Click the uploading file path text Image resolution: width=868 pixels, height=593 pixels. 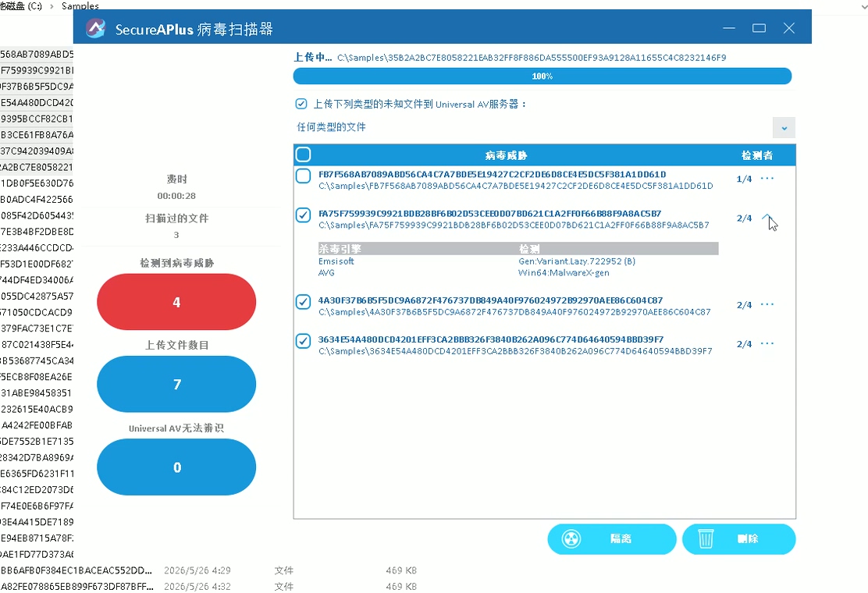(532, 58)
